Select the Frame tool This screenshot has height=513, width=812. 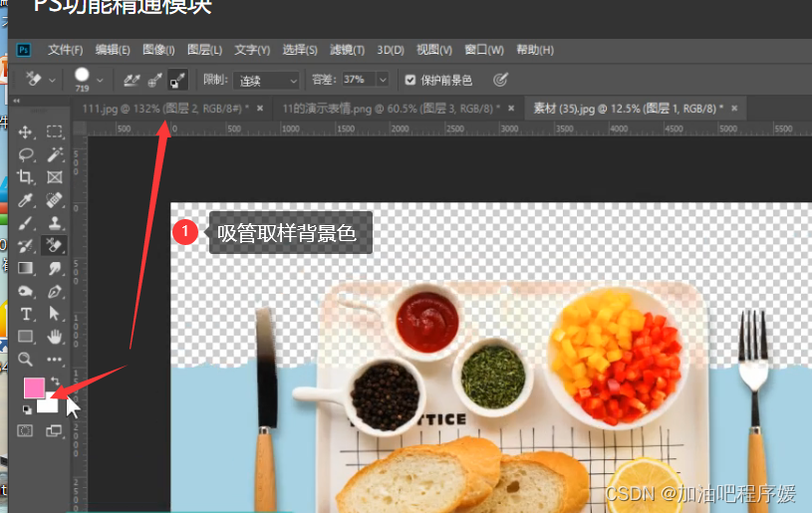pos(55,177)
